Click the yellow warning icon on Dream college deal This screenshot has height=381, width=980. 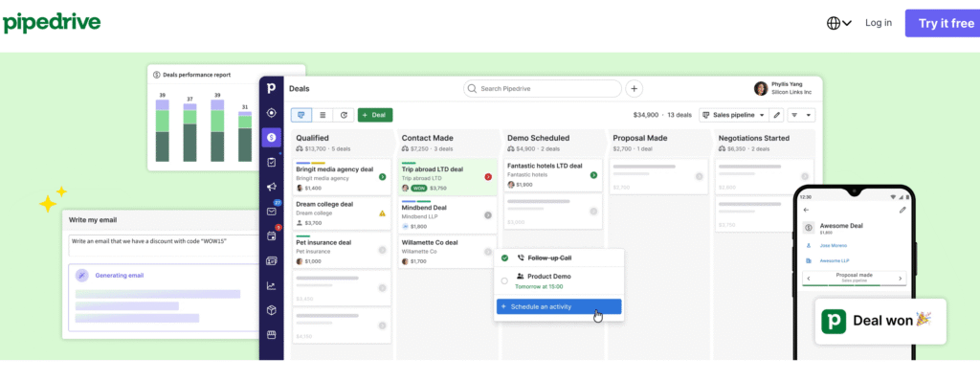pyautogui.click(x=382, y=213)
